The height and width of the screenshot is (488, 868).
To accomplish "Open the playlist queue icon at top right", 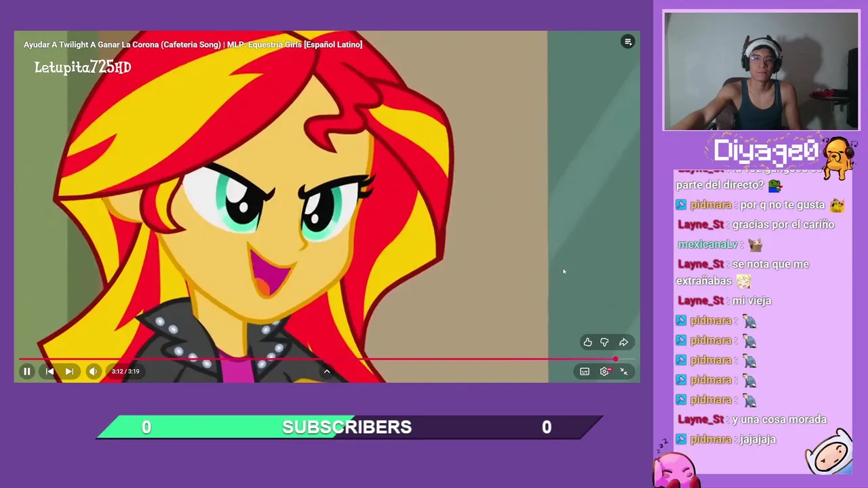I will point(628,42).
